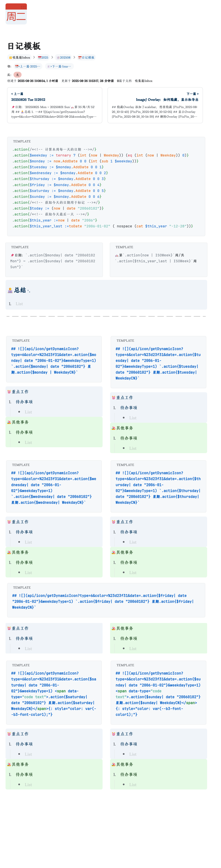Click alarm clock icon under the $monday template

[x=9, y=392]
